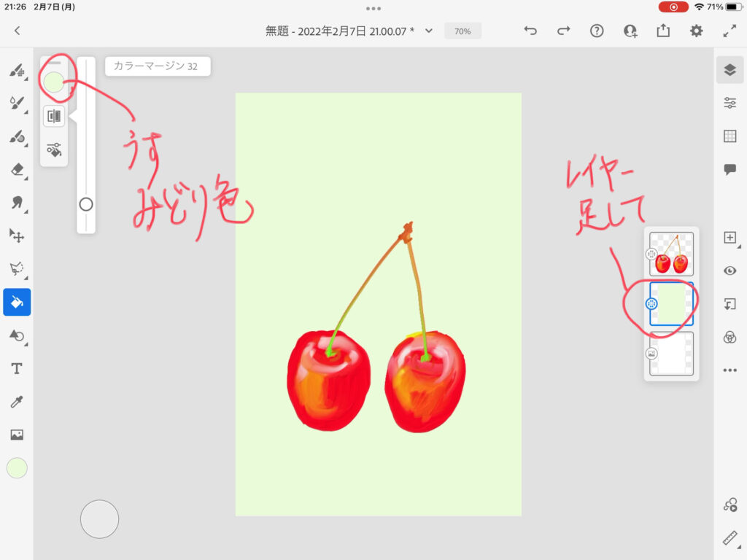Expand the document title dropdown chevron
The height and width of the screenshot is (560, 747).
pyautogui.click(x=429, y=31)
